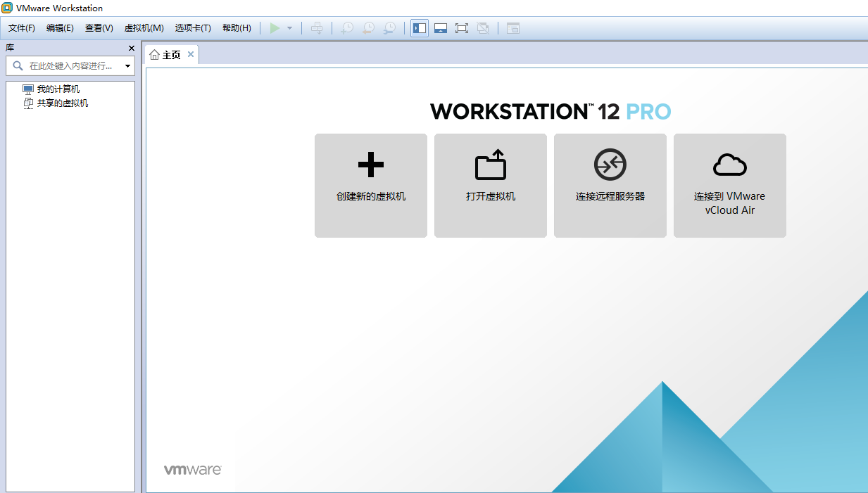This screenshot has height=493, width=868.
Task: Click the library search input field
Action: [x=70, y=66]
